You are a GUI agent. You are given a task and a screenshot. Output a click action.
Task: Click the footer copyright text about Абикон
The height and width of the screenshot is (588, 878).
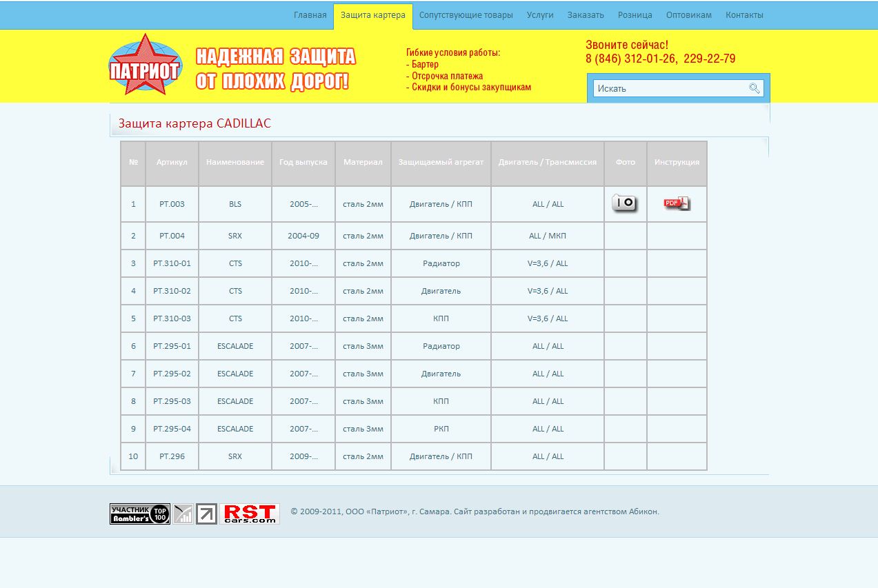coord(475,511)
